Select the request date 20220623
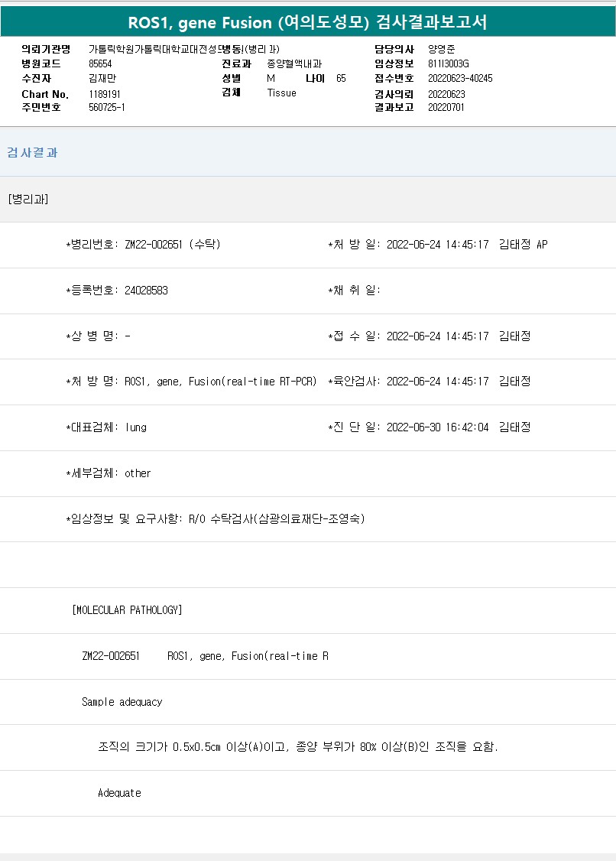Image resolution: width=616 pixels, height=861 pixels. tap(446, 95)
